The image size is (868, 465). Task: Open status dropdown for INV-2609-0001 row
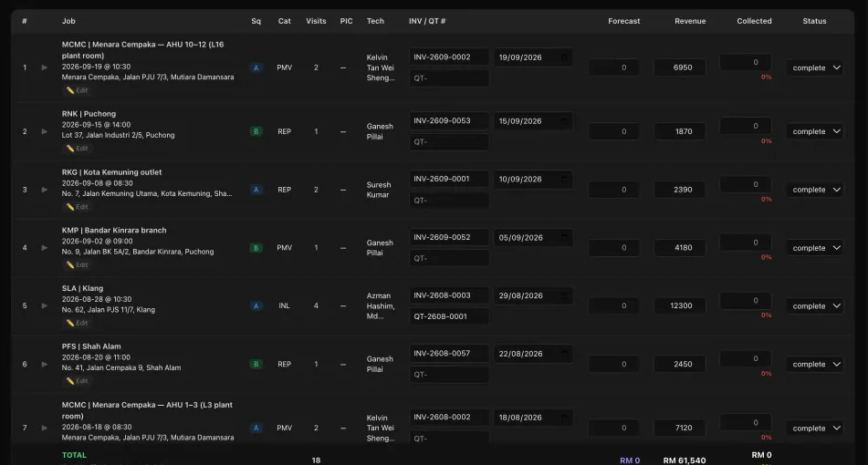click(815, 190)
